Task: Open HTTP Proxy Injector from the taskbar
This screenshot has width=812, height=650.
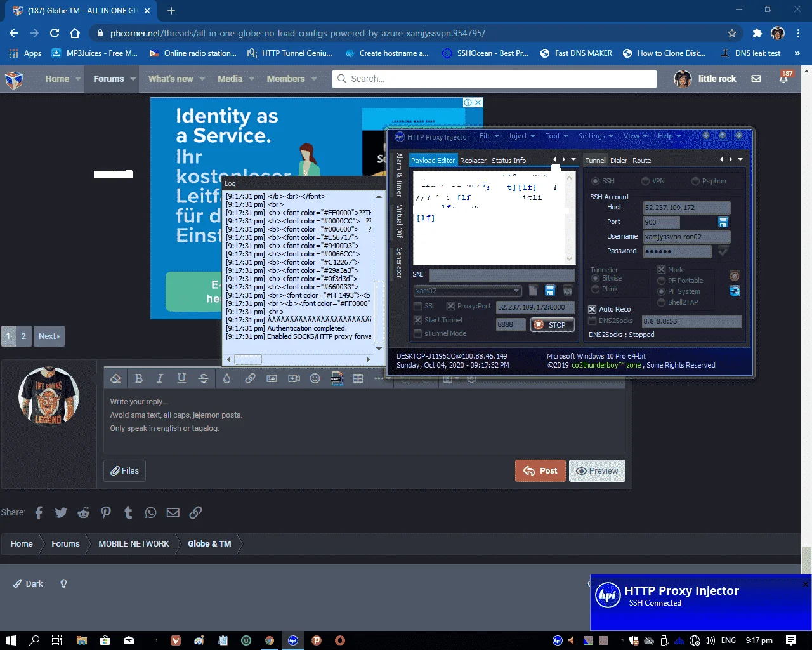Action: tap(293, 640)
